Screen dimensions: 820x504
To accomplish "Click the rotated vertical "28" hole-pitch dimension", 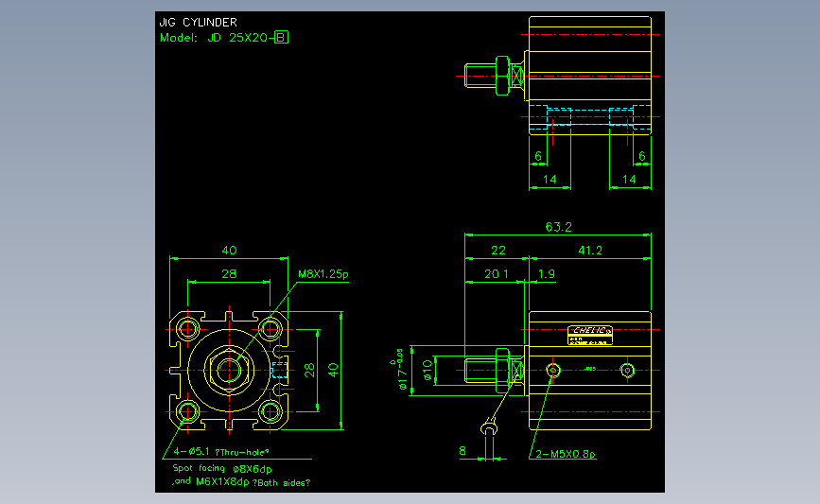I will coord(309,370).
